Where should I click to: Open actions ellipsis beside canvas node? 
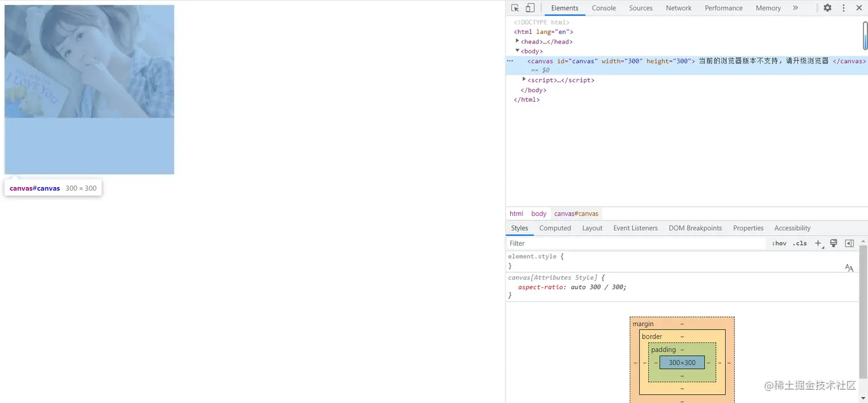pos(510,61)
